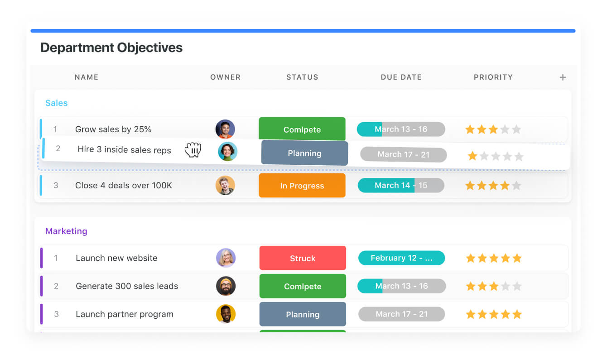Screen dimensions: 607x364
Task: Select the Sales group label
Action: pyautogui.click(x=56, y=103)
